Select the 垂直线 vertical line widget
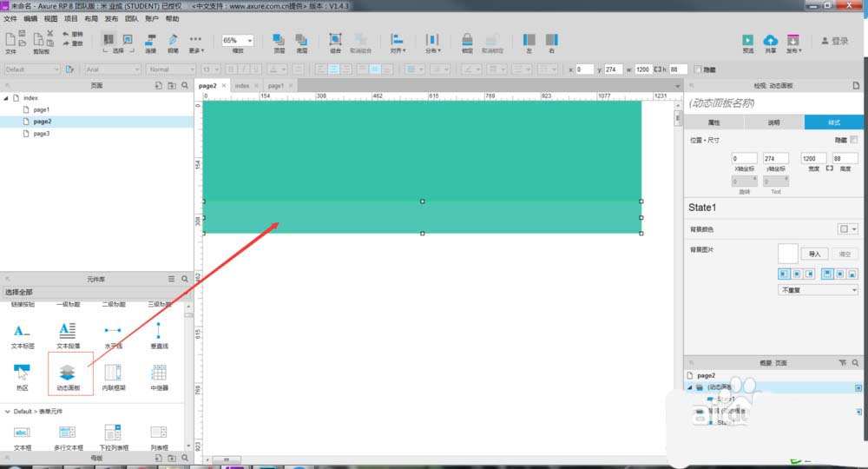868x469 pixels. [x=159, y=335]
